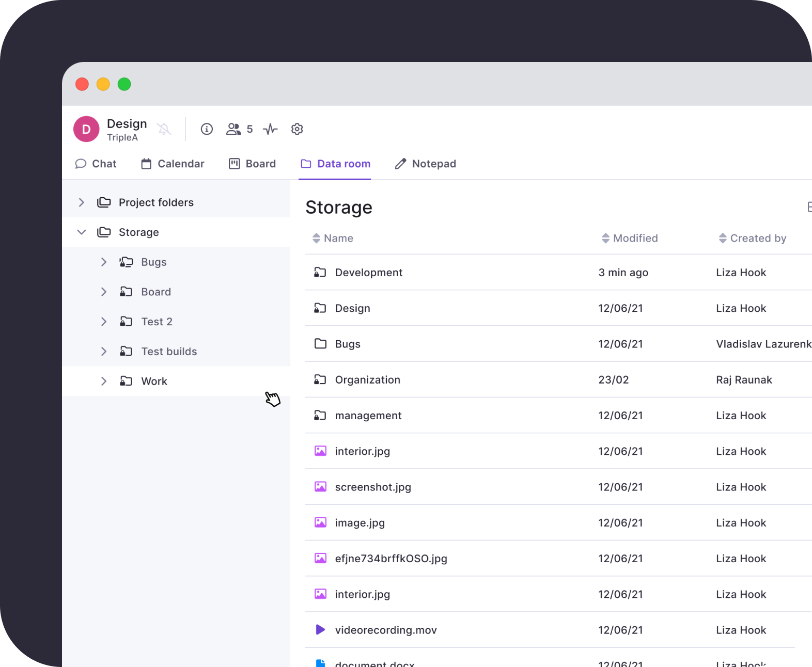This screenshot has width=812, height=667.
Task: Switch to the Calendar tab
Action: point(173,164)
